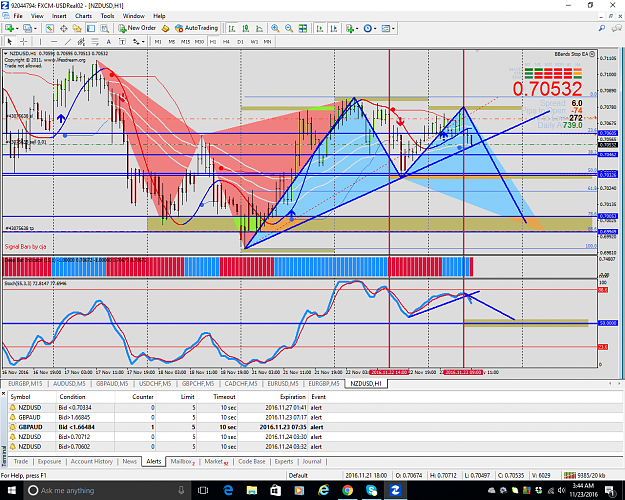
Task: Switch to the EURGBP,M15 chart tab
Action: click(x=25, y=384)
